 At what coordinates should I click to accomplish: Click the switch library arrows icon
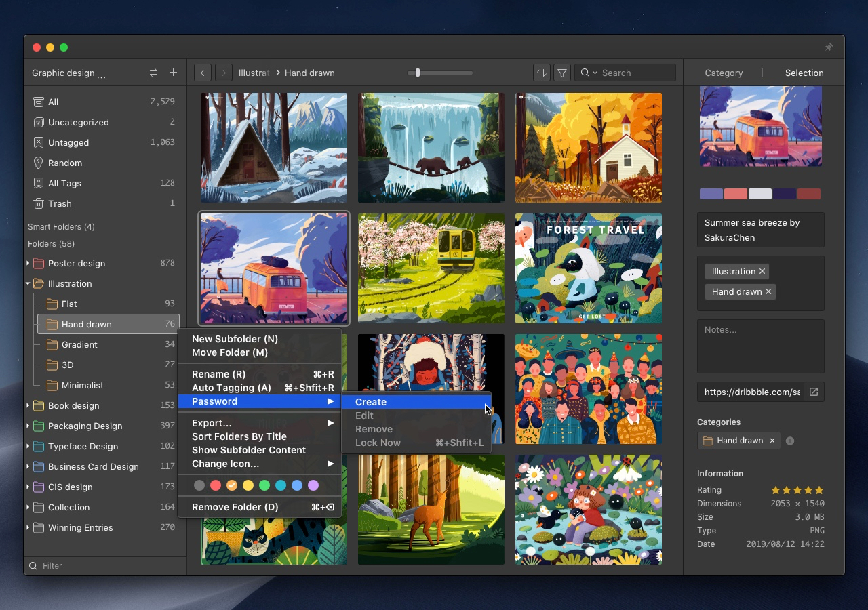click(x=153, y=73)
